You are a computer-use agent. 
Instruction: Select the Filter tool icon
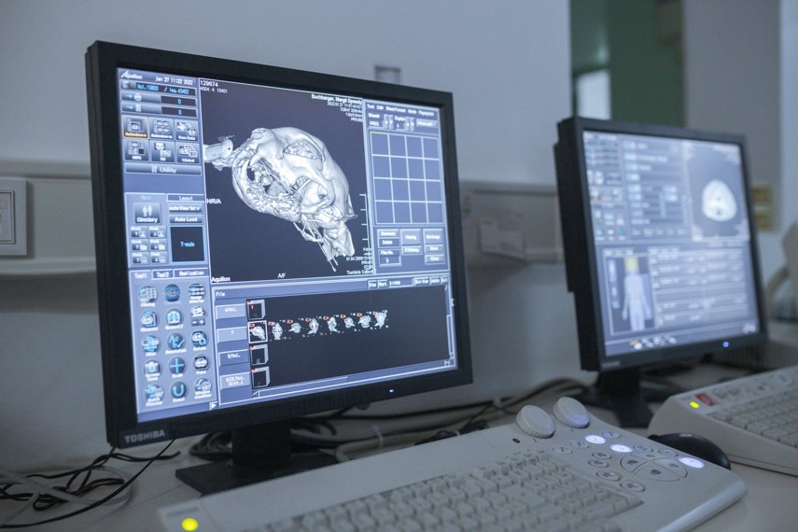click(150, 345)
